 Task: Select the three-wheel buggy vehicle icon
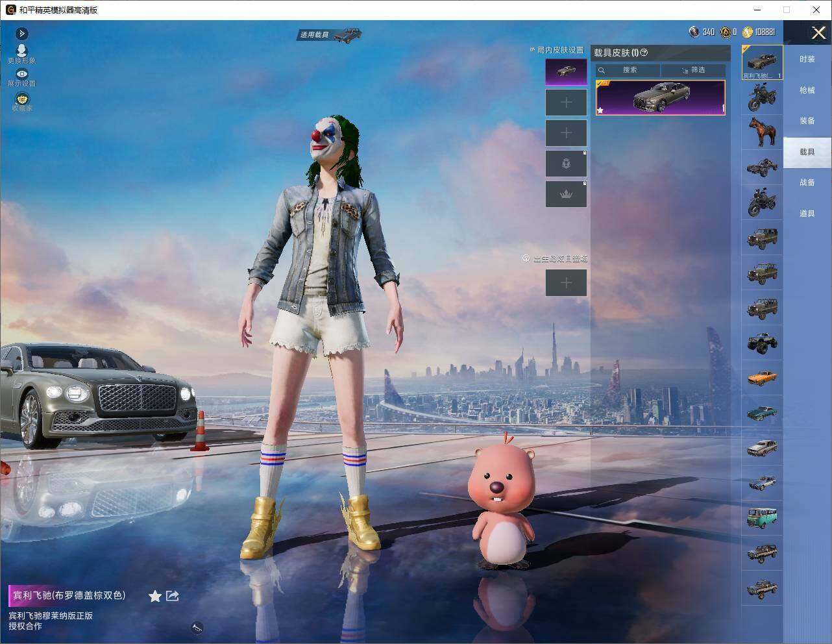point(763,167)
